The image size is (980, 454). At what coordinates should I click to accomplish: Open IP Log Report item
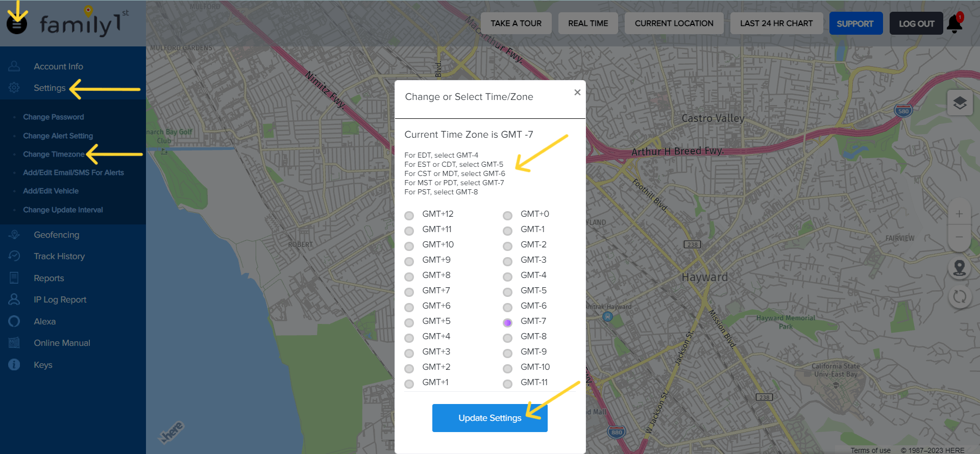point(60,299)
